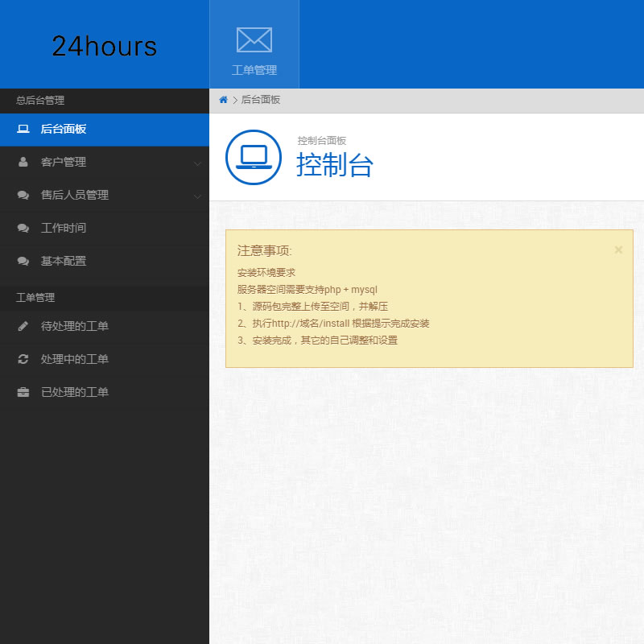Click the briefcase icon beside 已处理的工单

click(x=23, y=392)
